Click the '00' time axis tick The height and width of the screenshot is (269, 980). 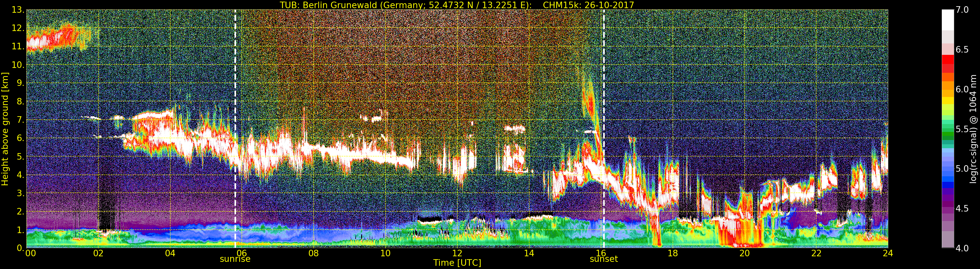click(x=30, y=253)
